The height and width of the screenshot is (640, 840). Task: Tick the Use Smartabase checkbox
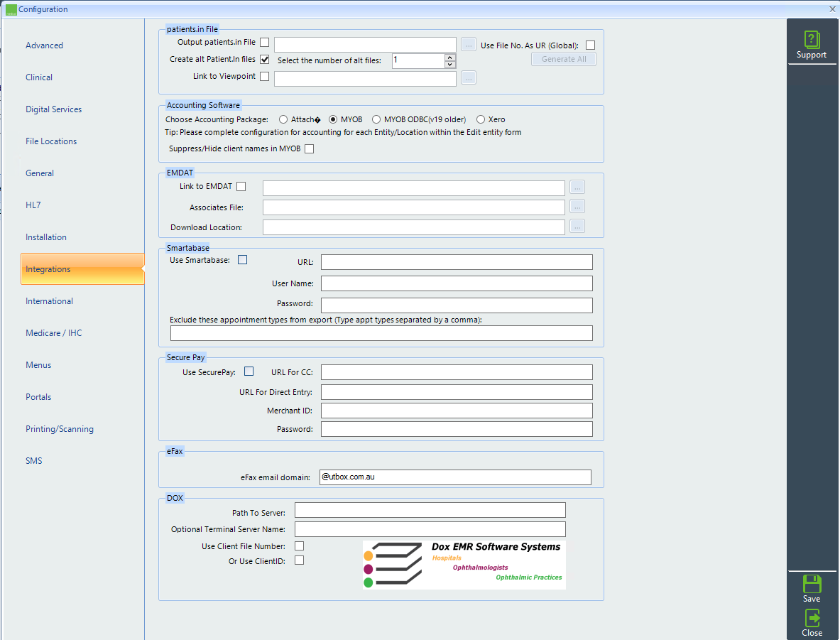(x=243, y=259)
